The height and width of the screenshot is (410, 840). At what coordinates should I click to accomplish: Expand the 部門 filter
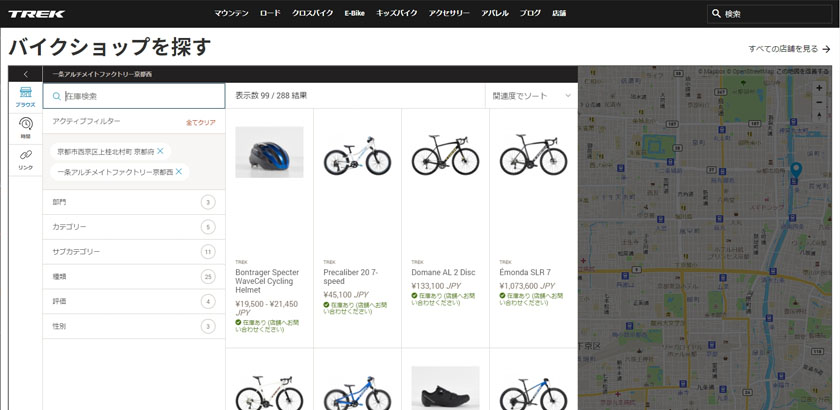134,203
